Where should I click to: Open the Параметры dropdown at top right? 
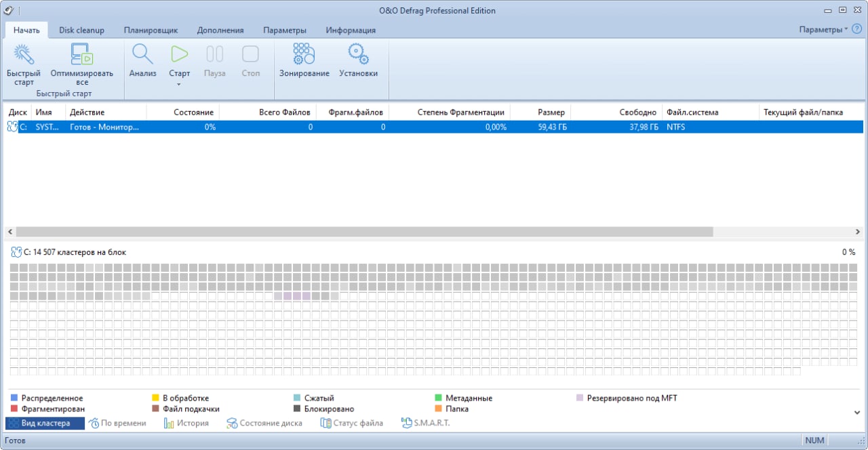(823, 30)
